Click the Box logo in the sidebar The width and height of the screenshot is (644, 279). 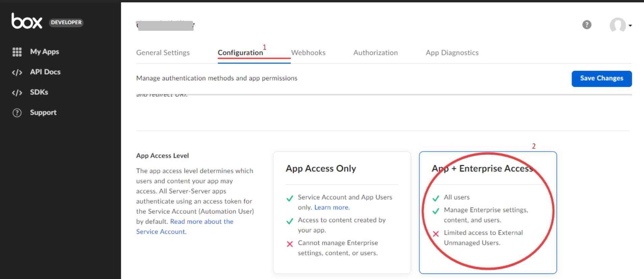(x=27, y=21)
